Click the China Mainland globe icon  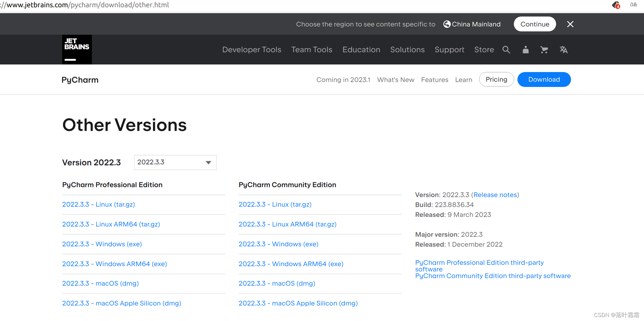447,24
